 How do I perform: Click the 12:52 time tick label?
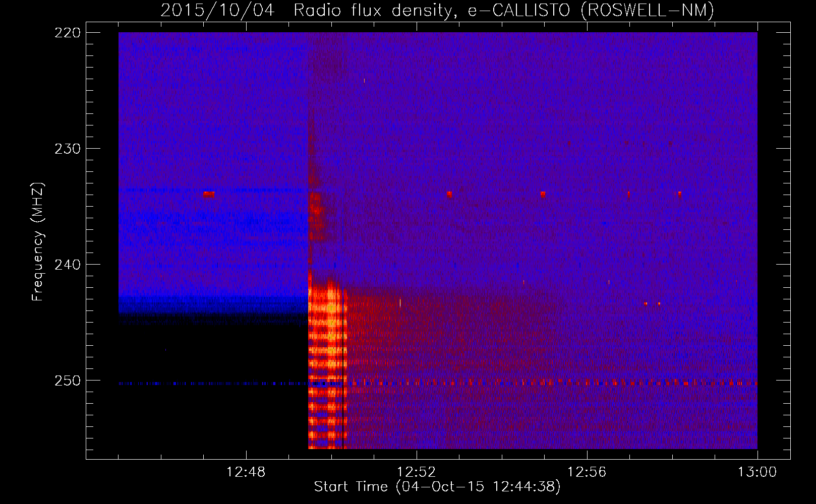[417, 472]
